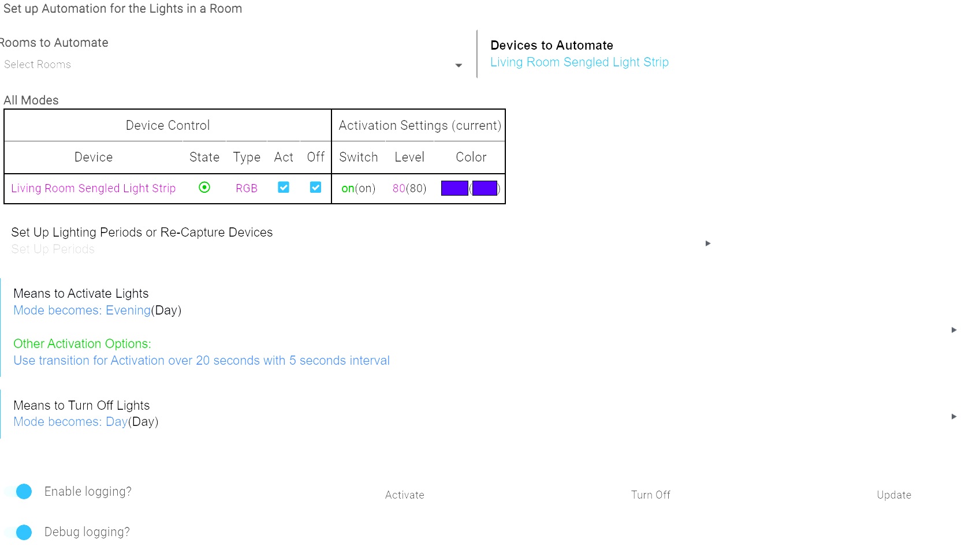Click the current color swatch in parentheses

tap(485, 188)
